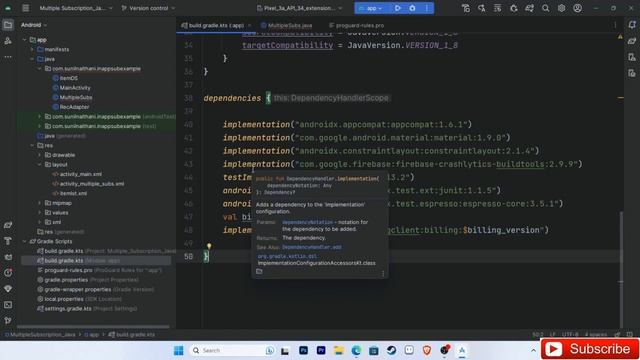The width and height of the screenshot is (640, 360).
Task: Expand the mipmap folder
Action: point(40,203)
